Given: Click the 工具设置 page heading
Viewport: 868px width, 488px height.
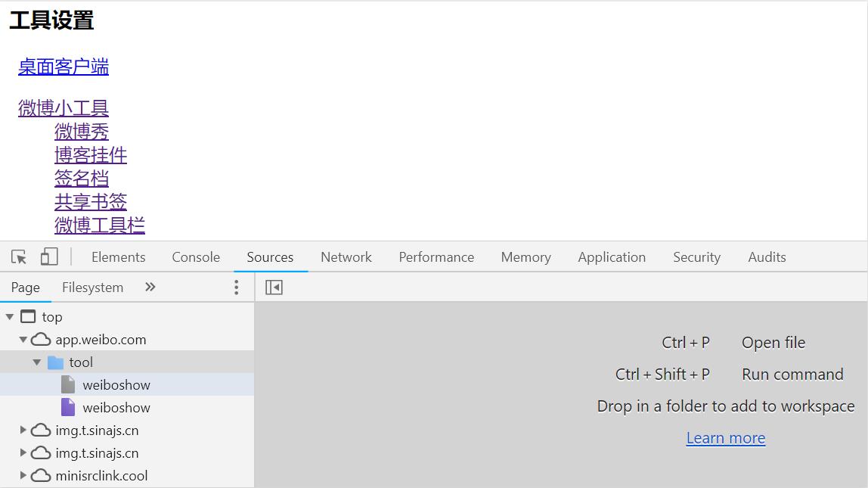Looking at the screenshot, I should point(51,20).
